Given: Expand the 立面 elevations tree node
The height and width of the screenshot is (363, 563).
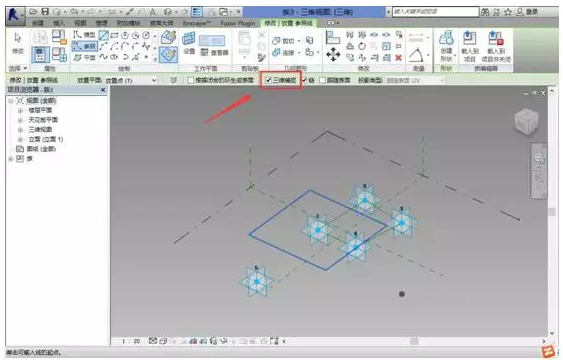Looking at the screenshot, I should [x=20, y=139].
